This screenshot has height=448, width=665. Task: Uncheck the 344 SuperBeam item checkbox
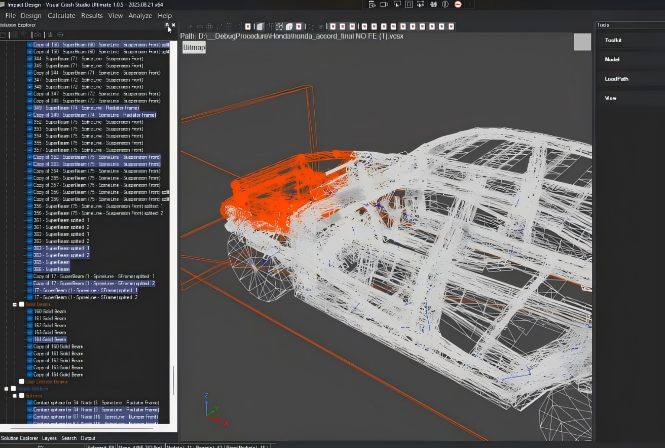pos(28,59)
